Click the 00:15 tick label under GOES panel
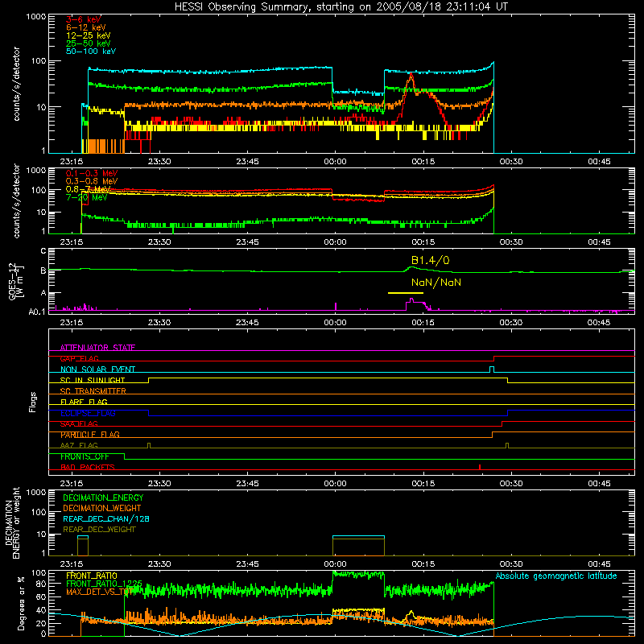 pos(423,323)
